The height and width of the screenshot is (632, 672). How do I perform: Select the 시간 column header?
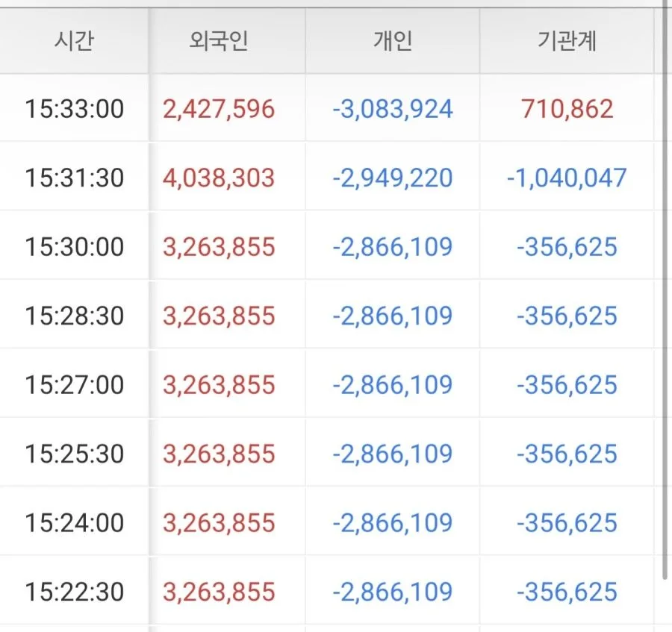(74, 41)
